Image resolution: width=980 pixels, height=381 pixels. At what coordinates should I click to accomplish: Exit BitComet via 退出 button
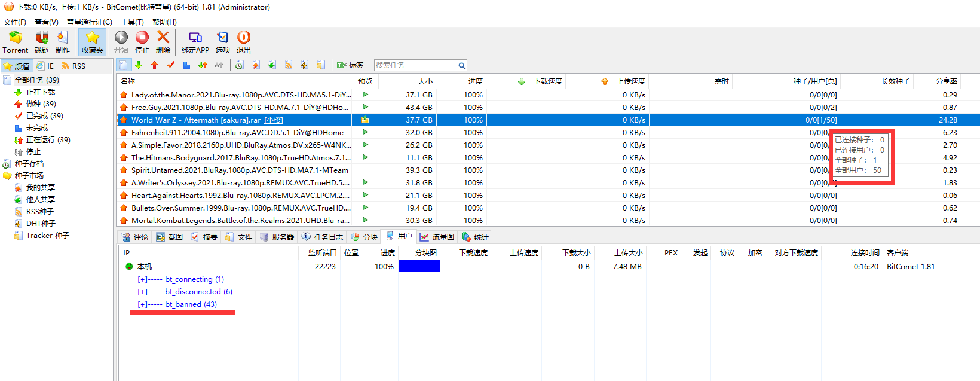(244, 42)
